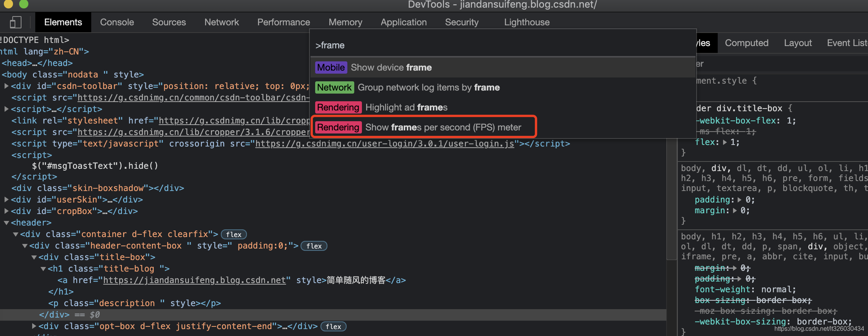Viewport: 868px width, 336px height.
Task: Open the Lighthouse tab
Action: (x=527, y=22)
